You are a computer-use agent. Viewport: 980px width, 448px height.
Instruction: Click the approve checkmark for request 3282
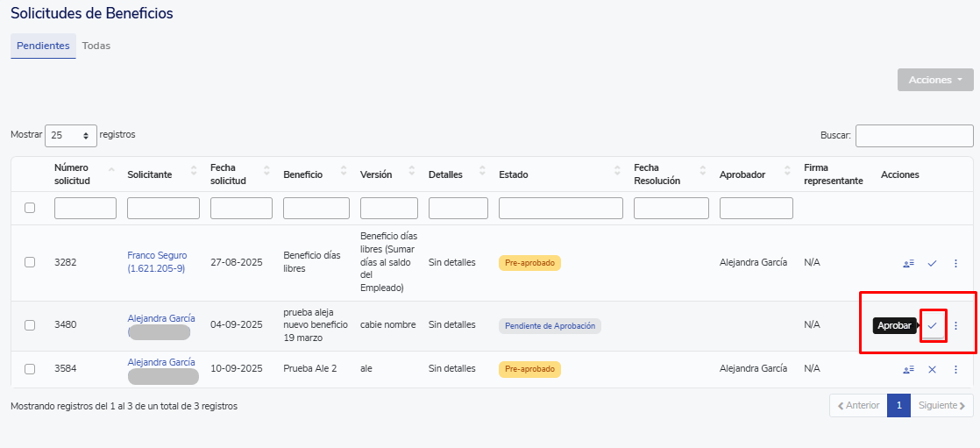pyautogui.click(x=932, y=263)
